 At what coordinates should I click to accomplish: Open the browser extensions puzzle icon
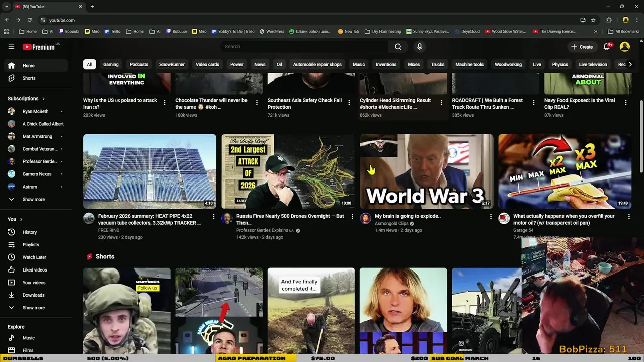pos(609,20)
